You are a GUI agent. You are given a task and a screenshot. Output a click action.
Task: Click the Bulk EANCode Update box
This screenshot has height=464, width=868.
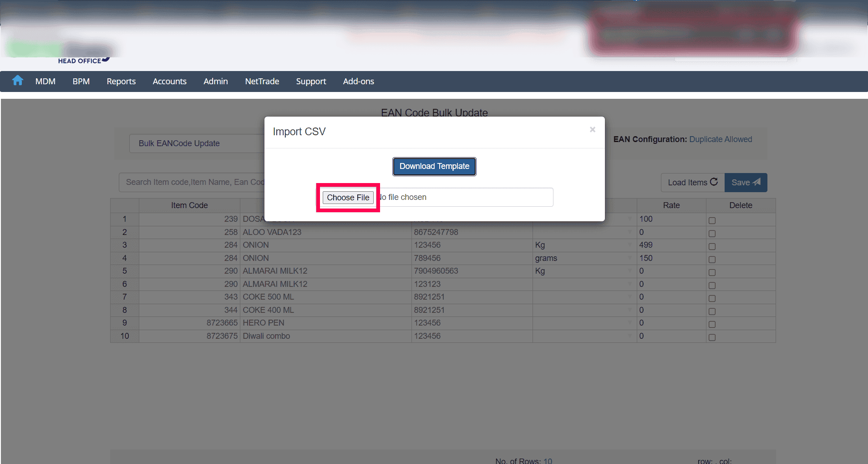coord(197,143)
